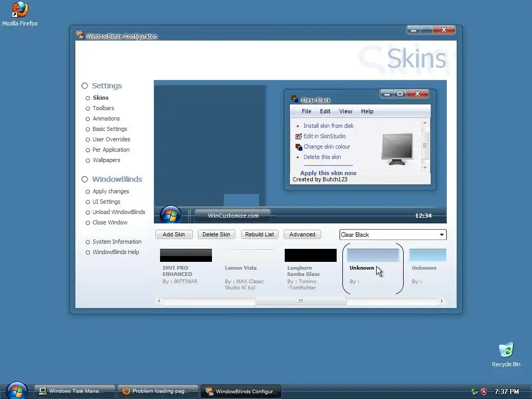Select the UI Settings option

click(x=103, y=202)
